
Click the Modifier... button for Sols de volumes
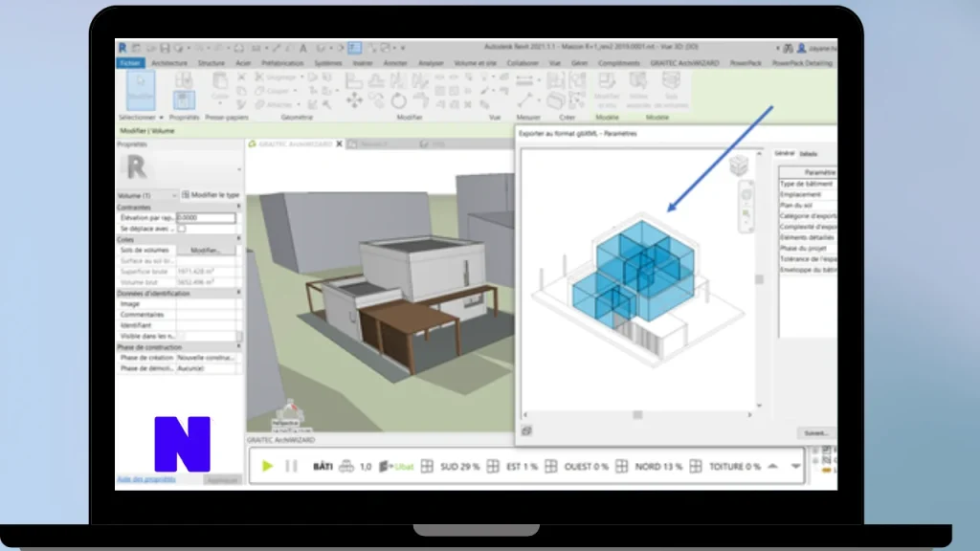[206, 250]
